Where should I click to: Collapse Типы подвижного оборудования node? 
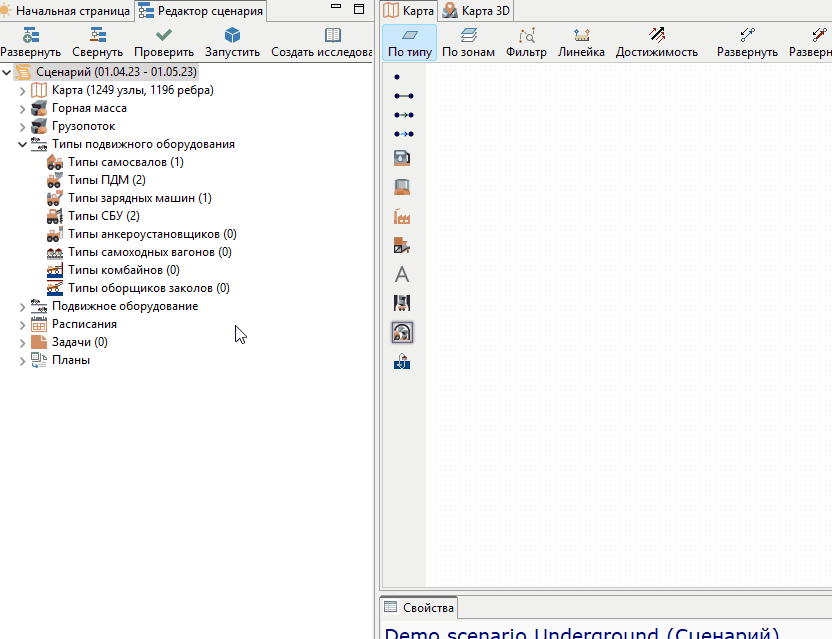click(x=22, y=144)
